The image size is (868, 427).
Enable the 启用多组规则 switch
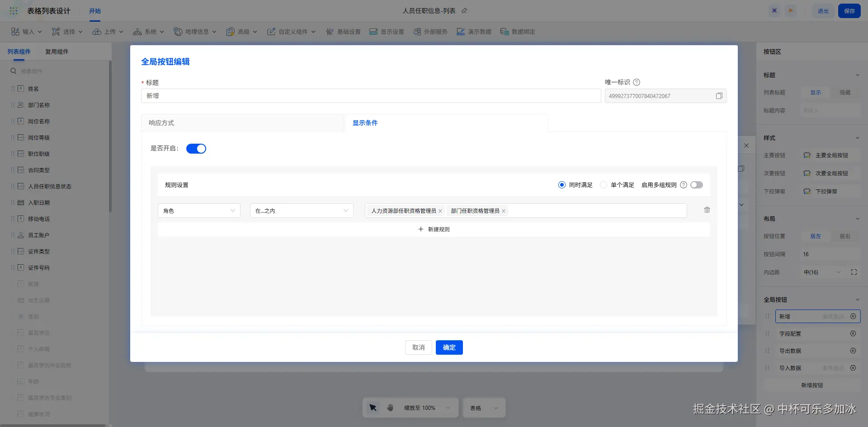(697, 185)
